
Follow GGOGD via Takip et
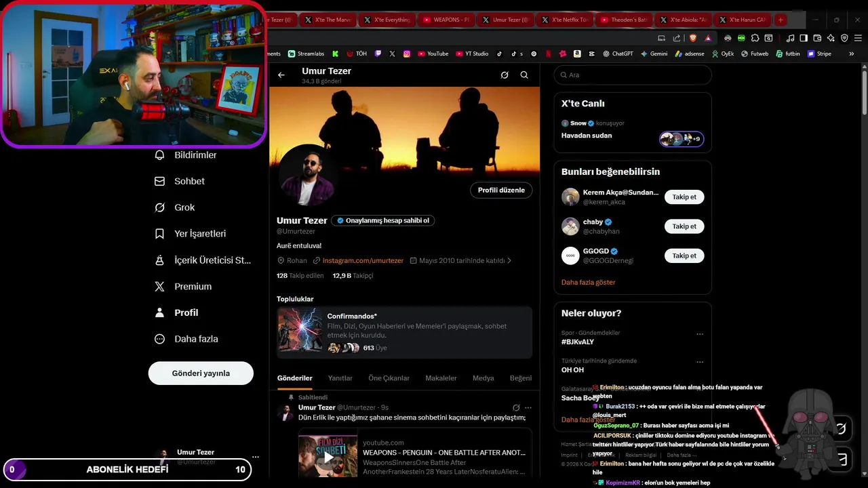coord(684,256)
